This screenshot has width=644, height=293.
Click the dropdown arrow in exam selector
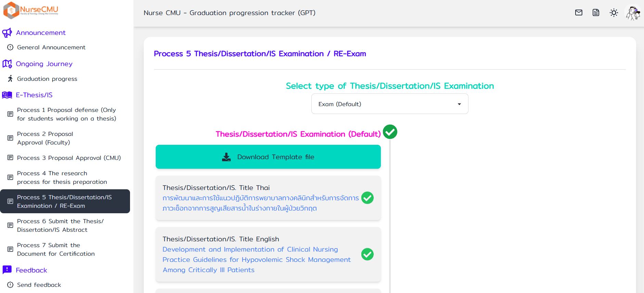tap(459, 104)
